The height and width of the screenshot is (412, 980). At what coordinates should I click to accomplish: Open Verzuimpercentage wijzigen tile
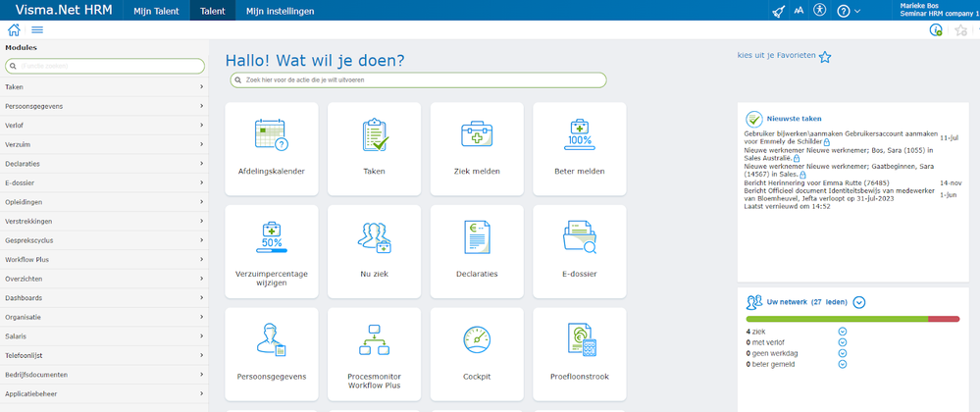(x=272, y=251)
